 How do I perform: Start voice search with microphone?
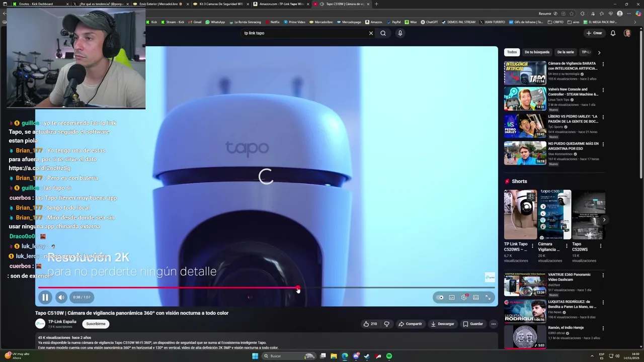400,33
